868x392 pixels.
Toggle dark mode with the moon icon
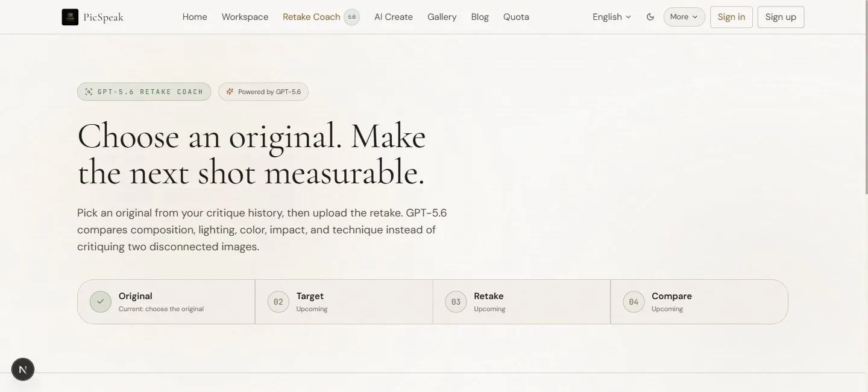[650, 17]
